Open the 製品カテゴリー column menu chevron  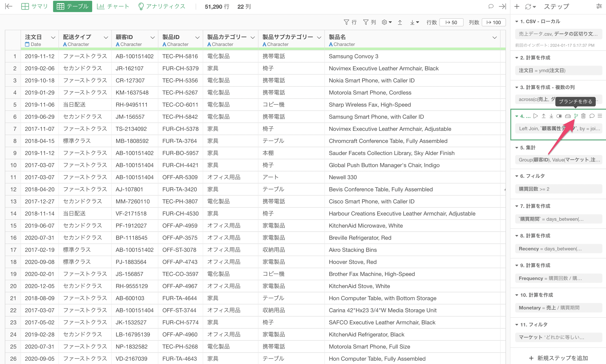pos(253,38)
